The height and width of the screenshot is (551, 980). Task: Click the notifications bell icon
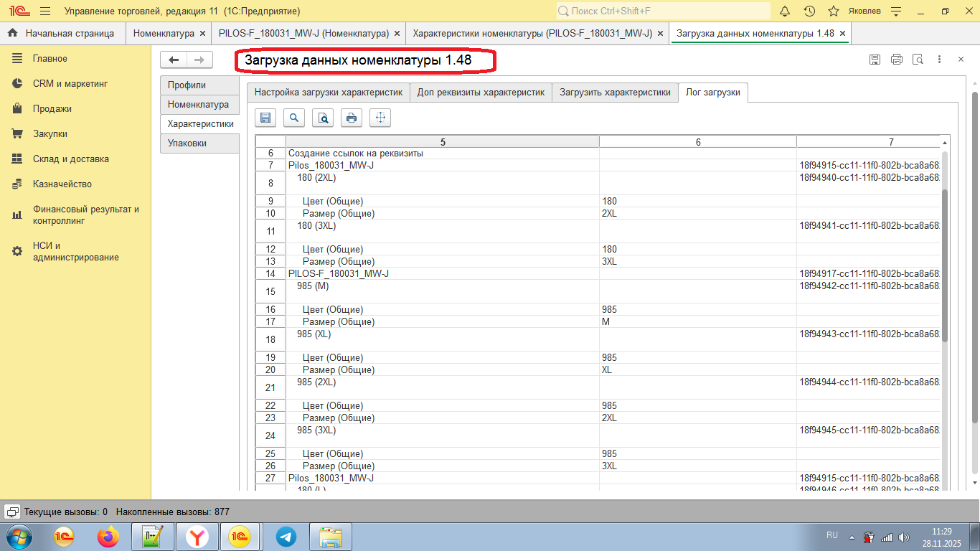tap(785, 11)
